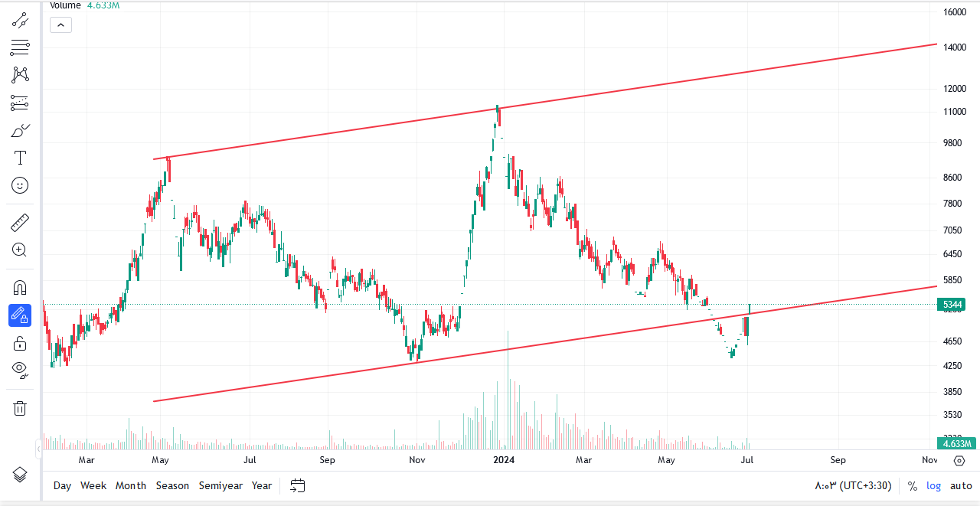Switch to the Week range

point(93,485)
